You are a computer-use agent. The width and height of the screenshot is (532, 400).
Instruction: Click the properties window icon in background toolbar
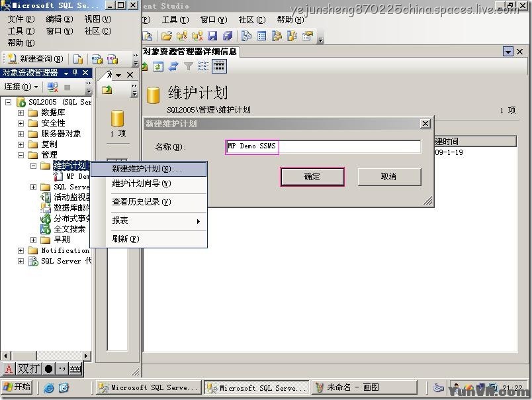pos(308,36)
